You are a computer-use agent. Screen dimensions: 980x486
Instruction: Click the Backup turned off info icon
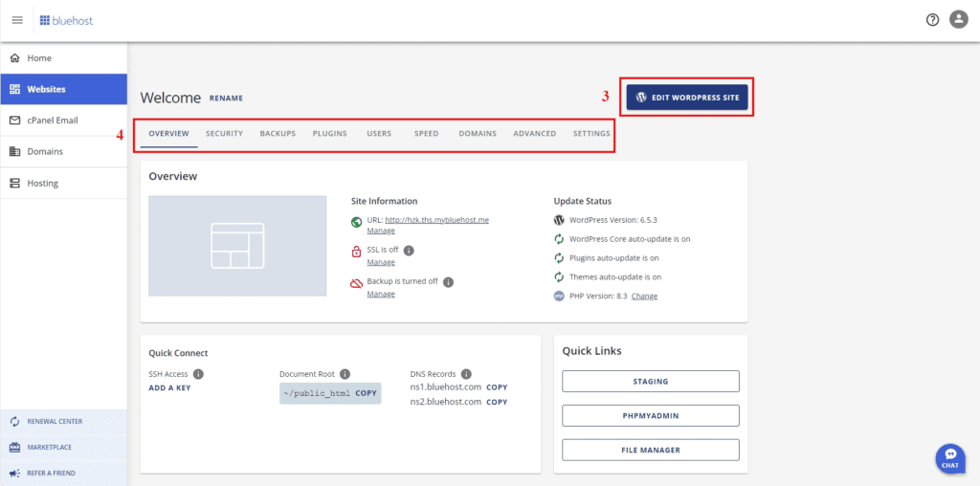pos(448,281)
